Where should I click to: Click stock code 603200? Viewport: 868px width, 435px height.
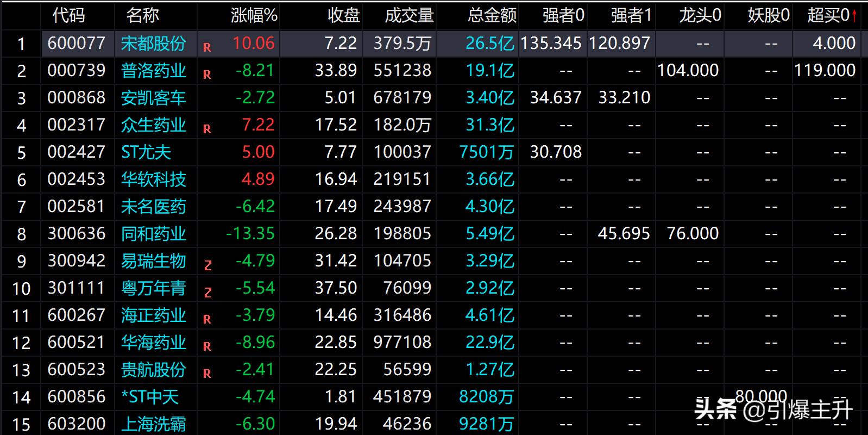pyautogui.click(x=77, y=424)
